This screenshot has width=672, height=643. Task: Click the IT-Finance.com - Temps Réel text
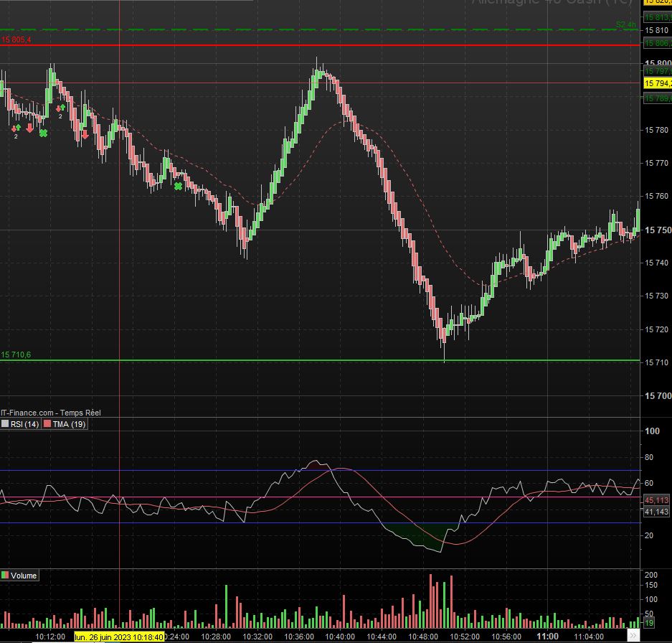(x=51, y=413)
